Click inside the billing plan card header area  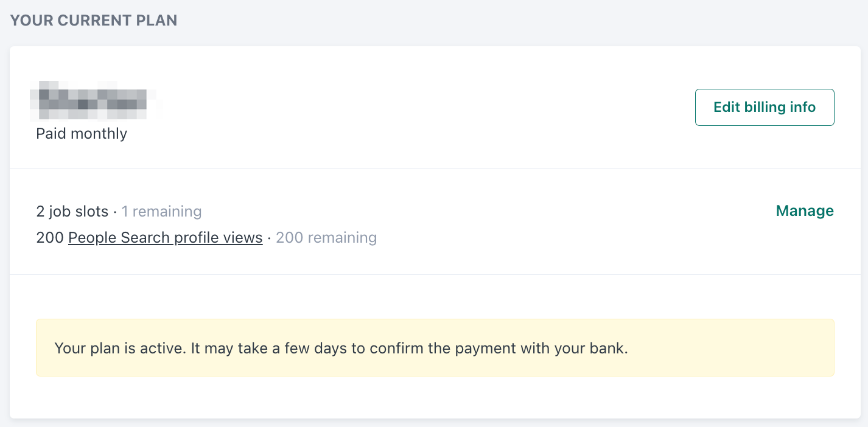[x=365, y=106]
